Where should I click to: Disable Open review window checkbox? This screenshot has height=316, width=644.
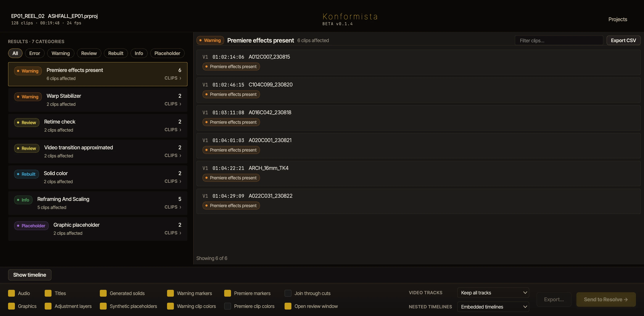[x=288, y=306]
